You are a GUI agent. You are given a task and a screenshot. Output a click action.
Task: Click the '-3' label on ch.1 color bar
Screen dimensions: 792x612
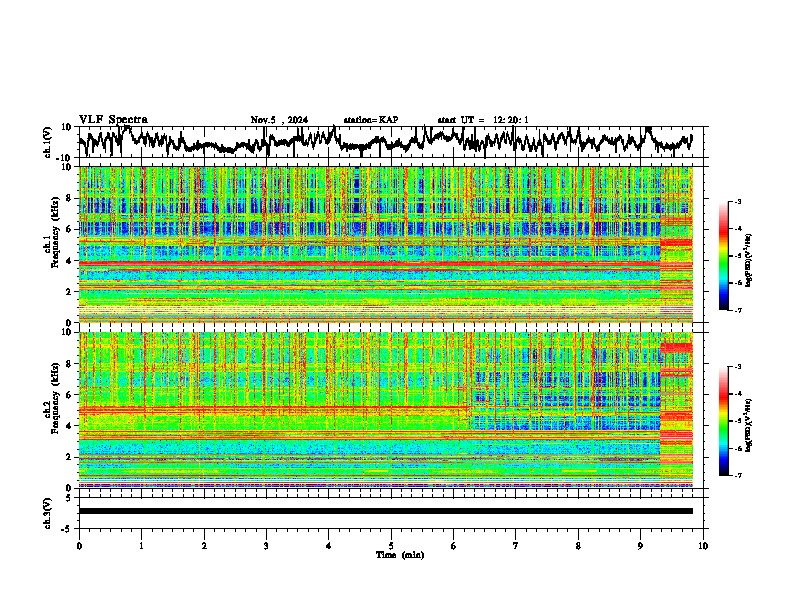click(737, 201)
